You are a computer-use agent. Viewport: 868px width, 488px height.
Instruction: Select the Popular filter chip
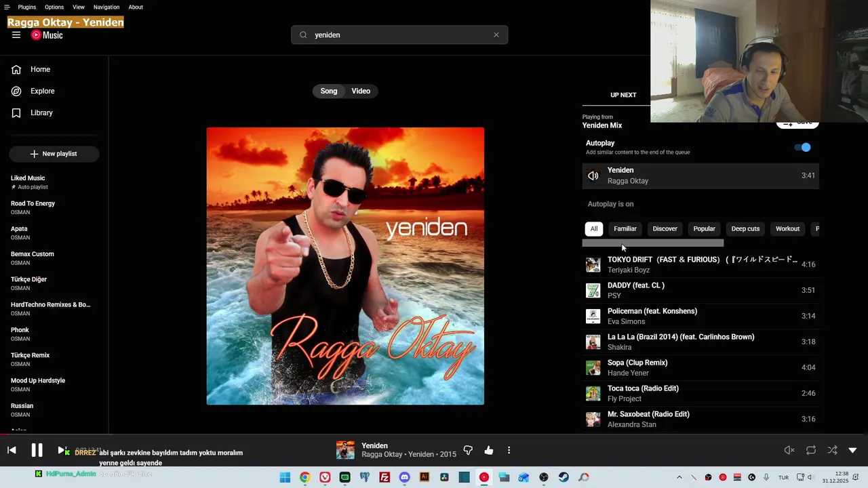704,229
